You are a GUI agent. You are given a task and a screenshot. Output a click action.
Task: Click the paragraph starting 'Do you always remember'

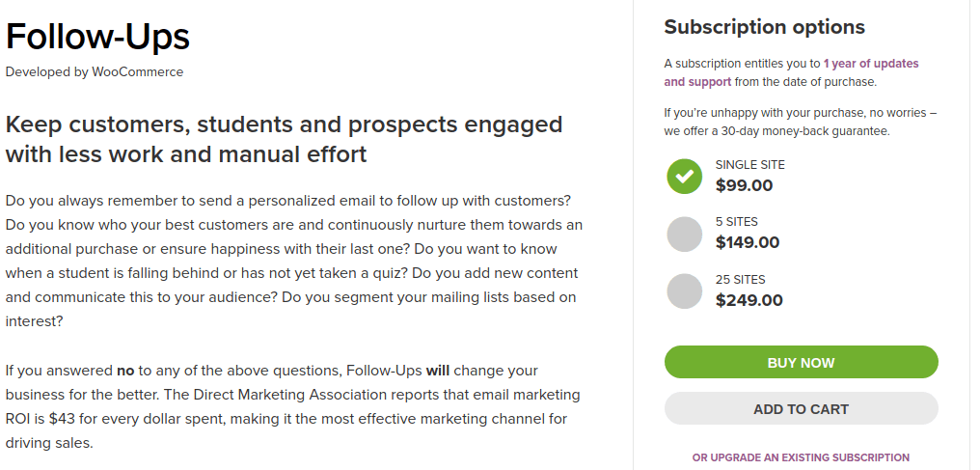pyautogui.click(x=294, y=261)
